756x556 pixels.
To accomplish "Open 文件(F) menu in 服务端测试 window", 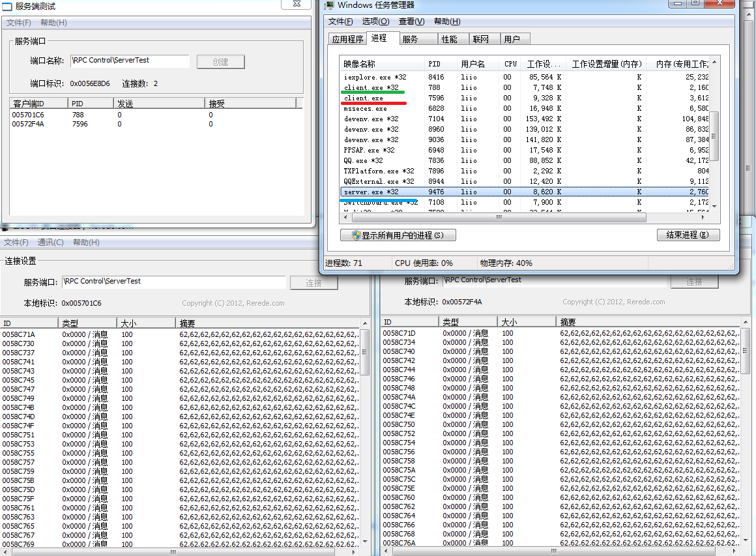I will tap(19, 23).
